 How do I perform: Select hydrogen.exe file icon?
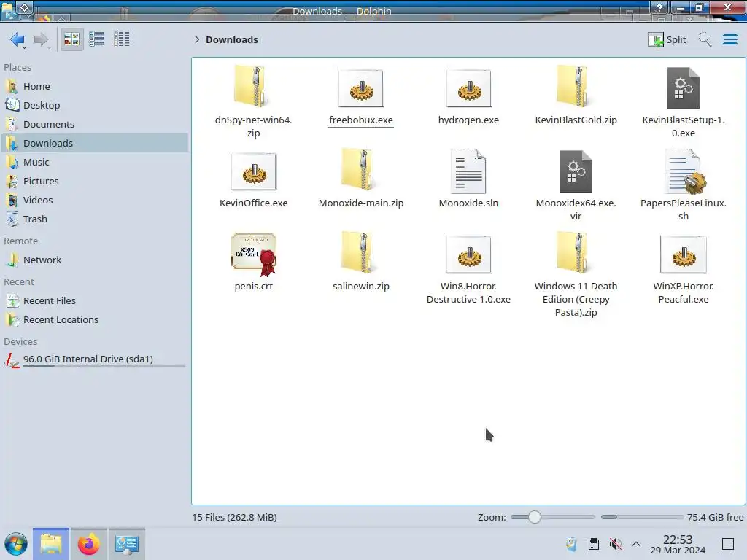[469, 88]
